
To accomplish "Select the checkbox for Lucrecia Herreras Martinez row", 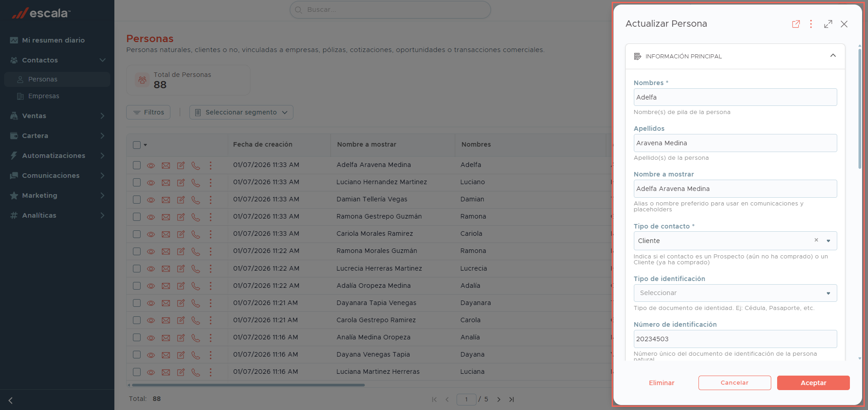I will (x=137, y=268).
